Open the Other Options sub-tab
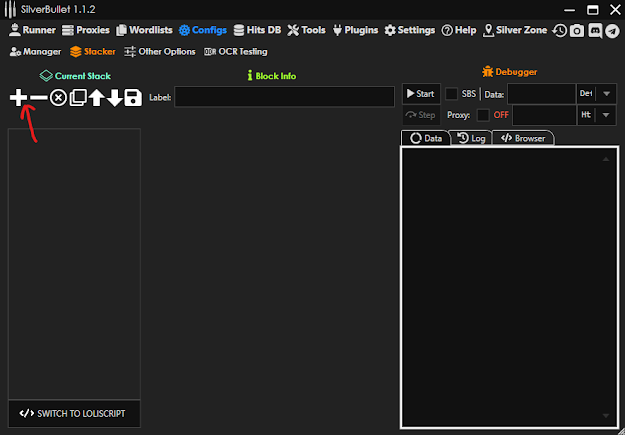Viewport: 625px width, 435px height. [159, 52]
